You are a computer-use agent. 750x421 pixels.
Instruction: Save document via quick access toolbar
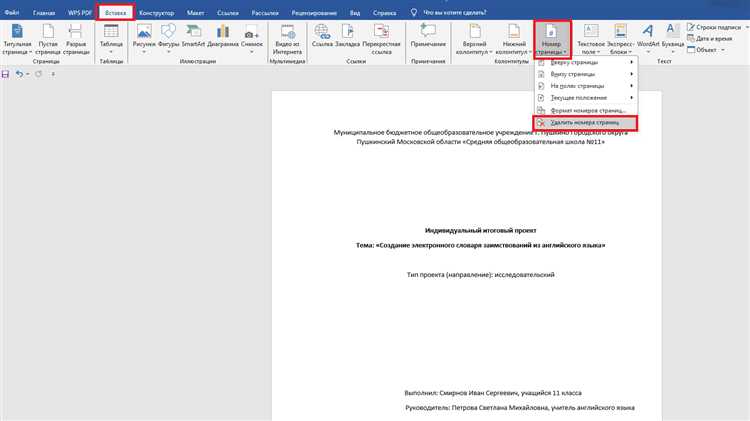5,74
